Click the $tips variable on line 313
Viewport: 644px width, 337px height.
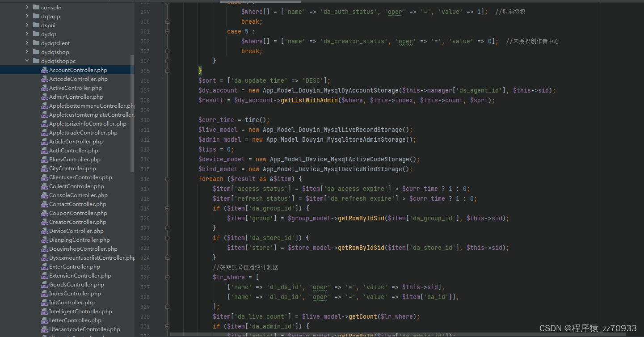(x=207, y=149)
